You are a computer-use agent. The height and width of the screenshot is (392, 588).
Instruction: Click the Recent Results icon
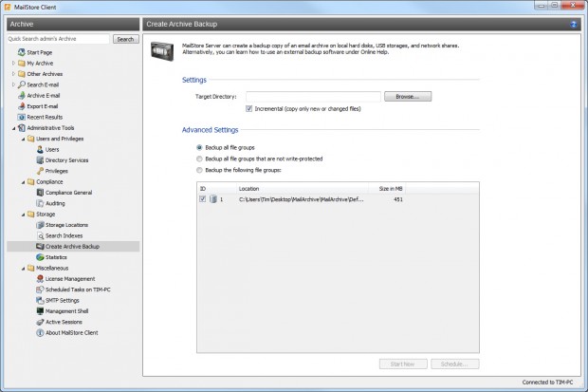[x=22, y=117]
